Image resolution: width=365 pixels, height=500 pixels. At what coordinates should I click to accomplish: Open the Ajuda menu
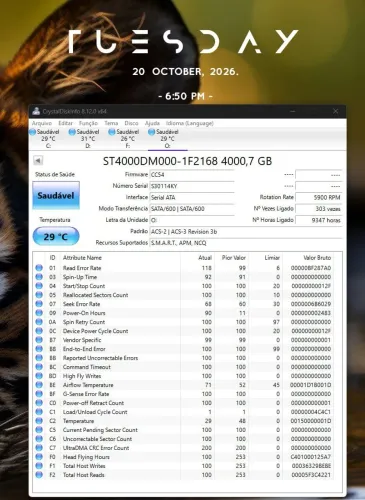152,123
